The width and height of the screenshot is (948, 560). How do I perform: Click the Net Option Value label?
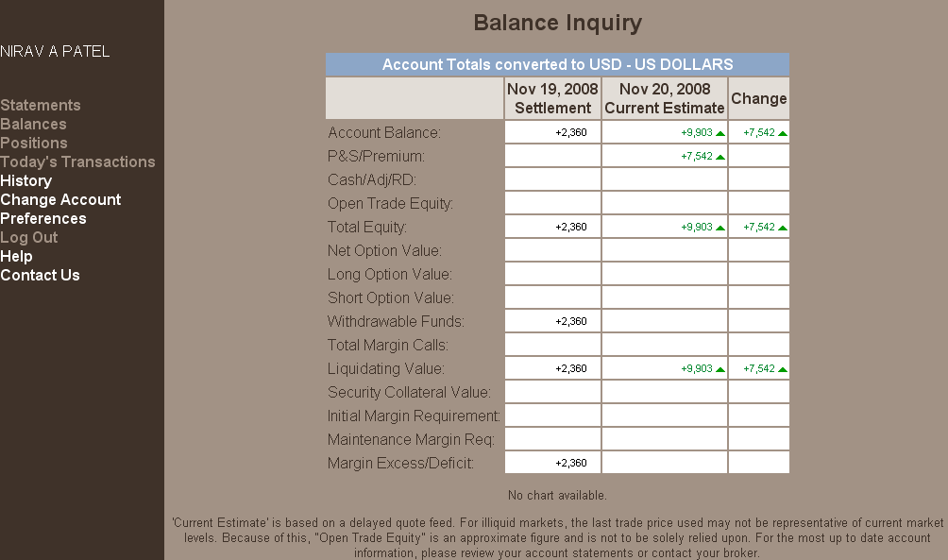click(384, 250)
